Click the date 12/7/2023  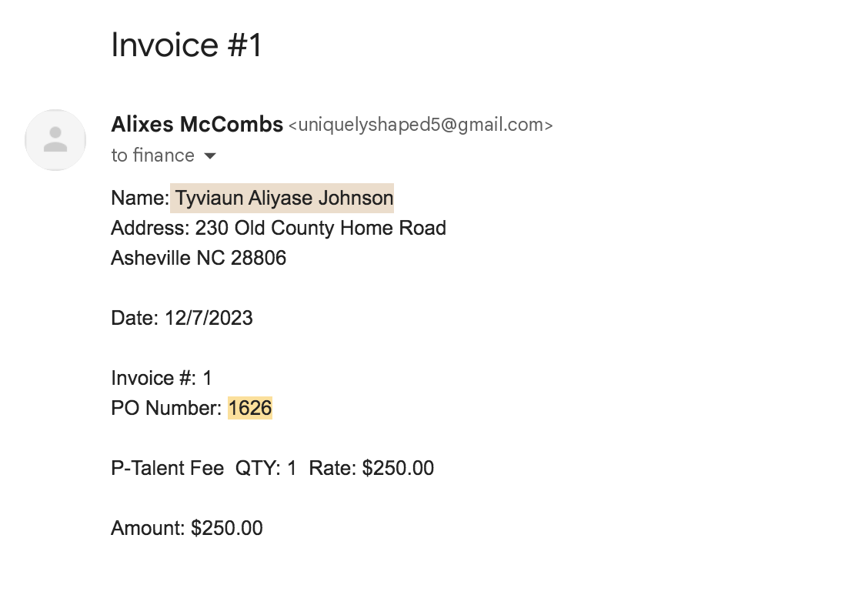209,318
